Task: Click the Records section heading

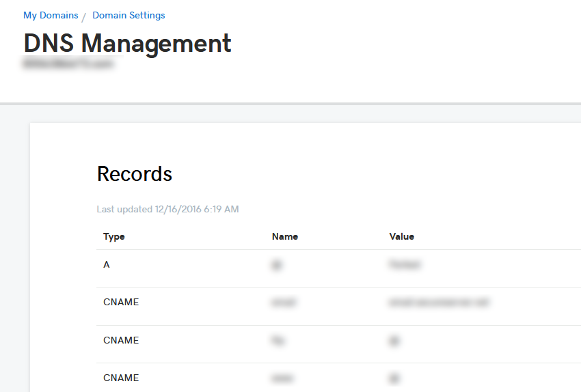Action: pyautogui.click(x=135, y=173)
